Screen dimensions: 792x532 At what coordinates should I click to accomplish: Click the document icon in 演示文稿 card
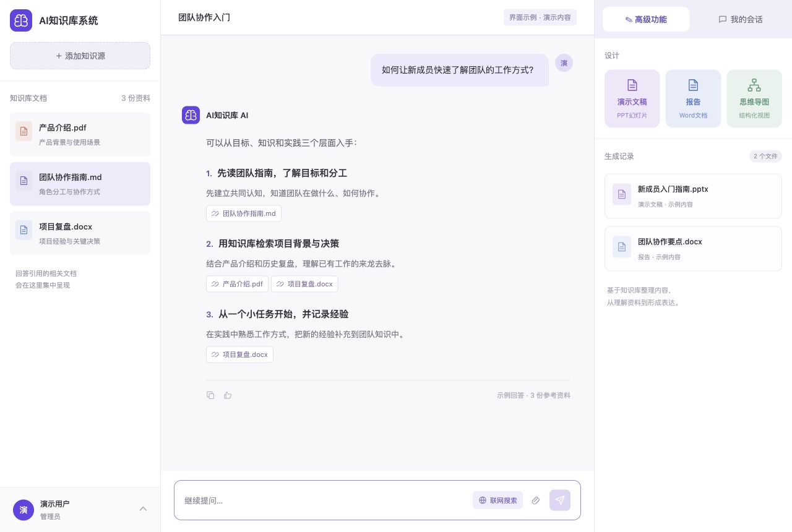632,85
